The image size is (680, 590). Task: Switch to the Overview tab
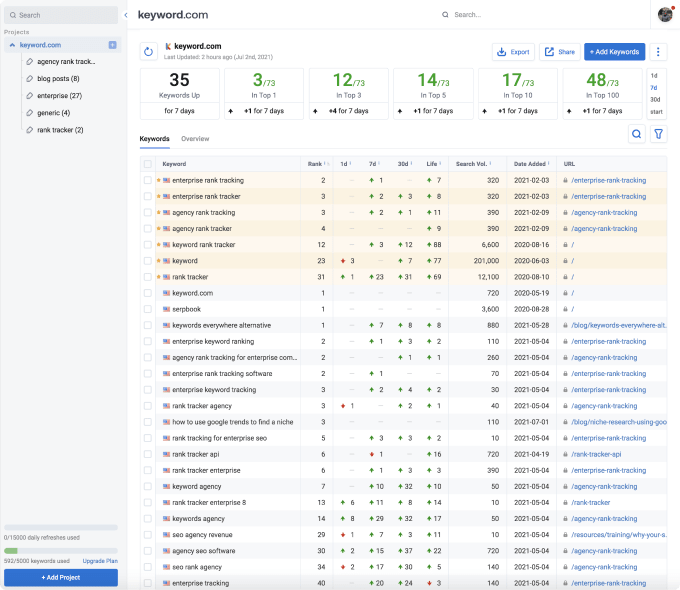[x=195, y=139]
